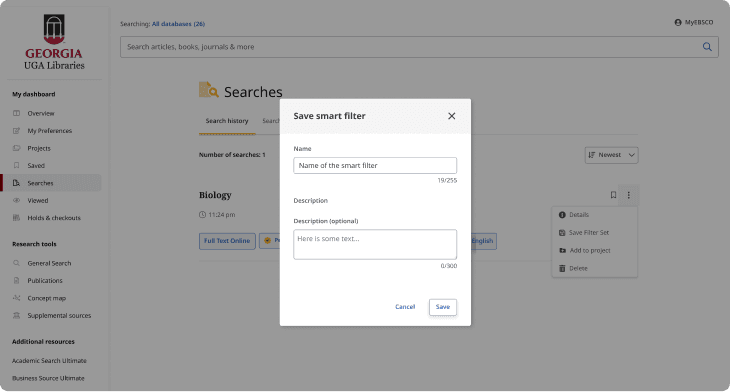Click the search magnifier icon

point(707,47)
